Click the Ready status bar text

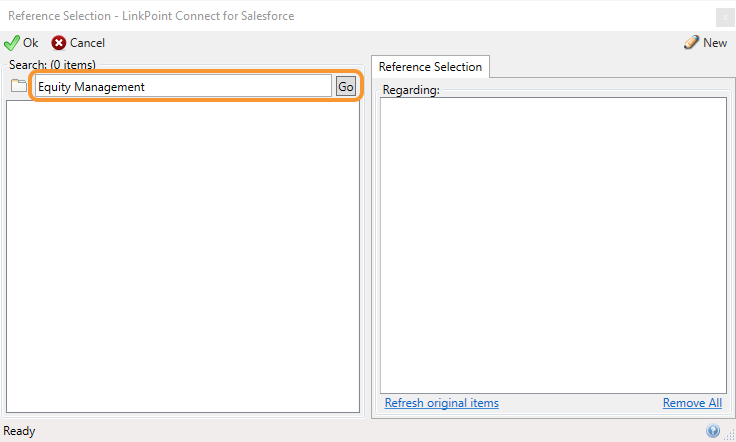19,431
